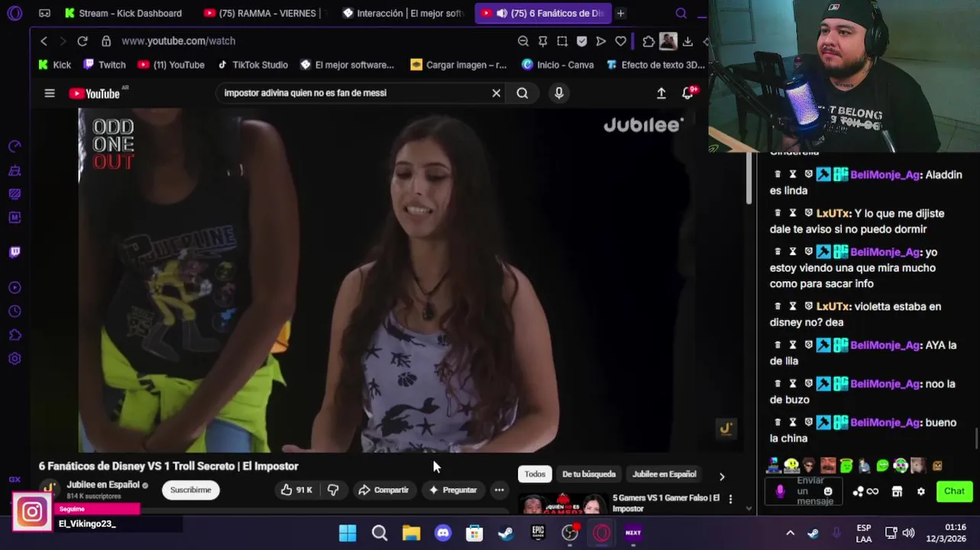Open the Opera GX main menu logo
Image resolution: width=980 pixels, height=550 pixels.
click(15, 13)
